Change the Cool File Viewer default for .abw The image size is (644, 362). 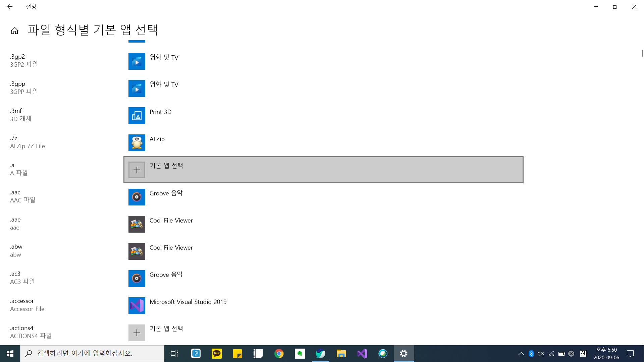(171, 248)
